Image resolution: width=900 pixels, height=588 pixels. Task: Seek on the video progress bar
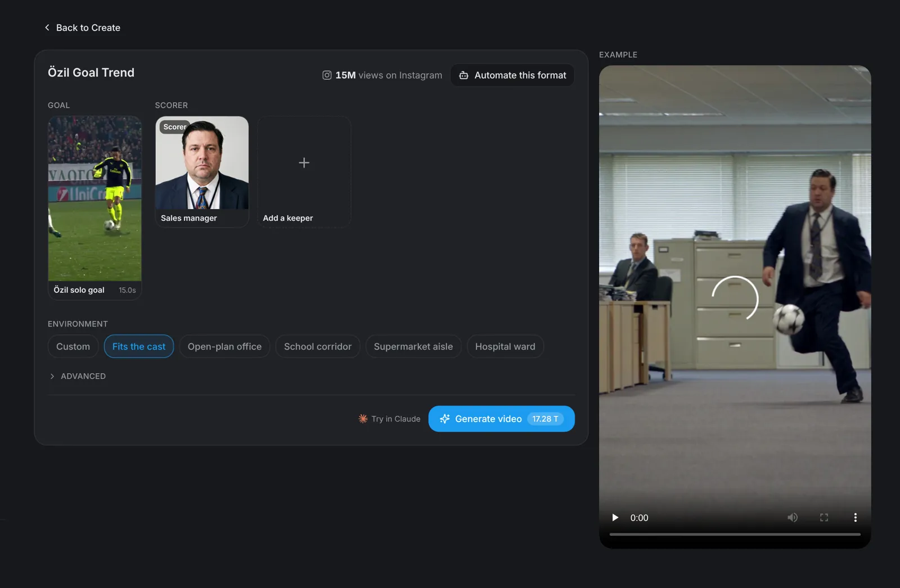(x=735, y=534)
